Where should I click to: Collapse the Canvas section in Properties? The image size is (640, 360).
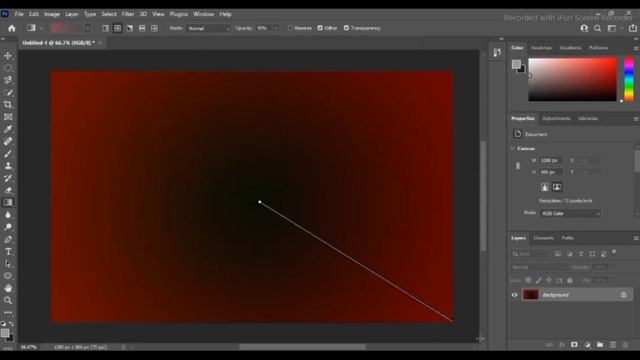513,149
